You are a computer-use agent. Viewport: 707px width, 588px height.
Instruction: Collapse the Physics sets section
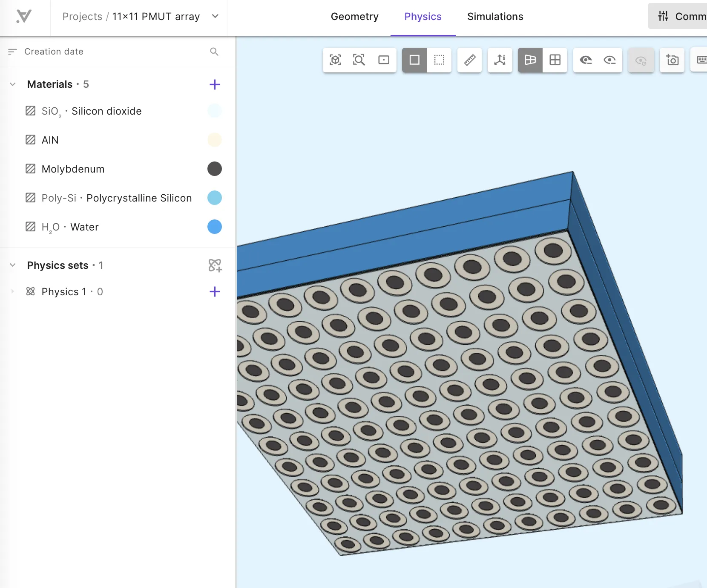point(13,265)
